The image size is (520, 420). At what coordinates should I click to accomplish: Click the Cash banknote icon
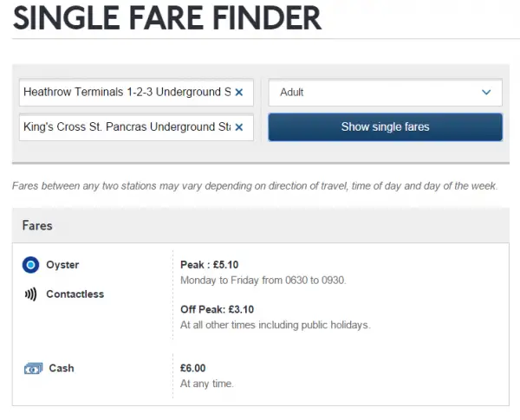tap(33, 368)
